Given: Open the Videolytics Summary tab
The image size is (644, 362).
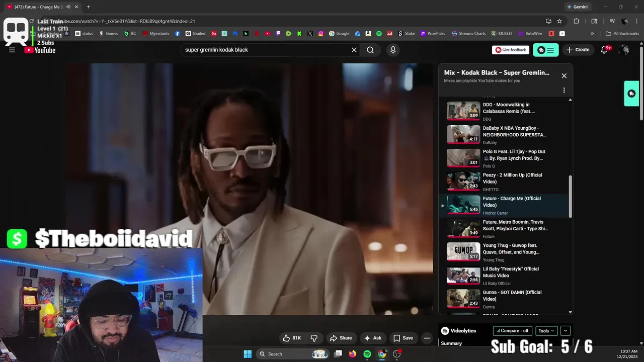Looking at the screenshot, I should click(x=451, y=343).
